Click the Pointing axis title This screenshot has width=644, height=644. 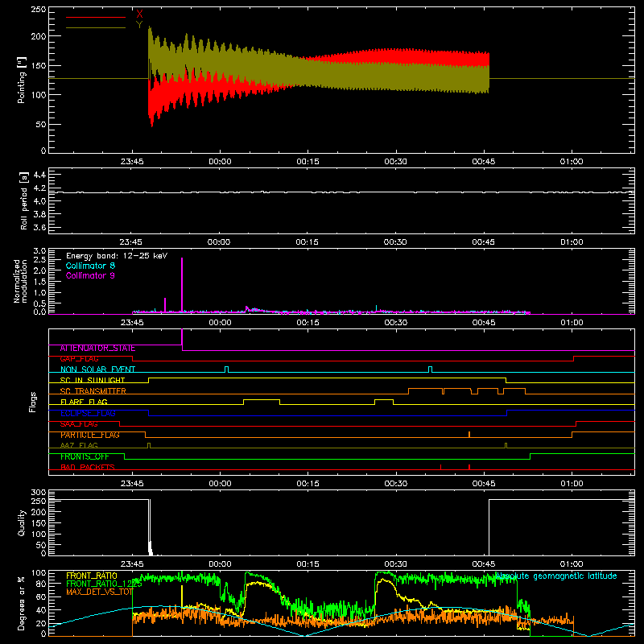(22, 80)
